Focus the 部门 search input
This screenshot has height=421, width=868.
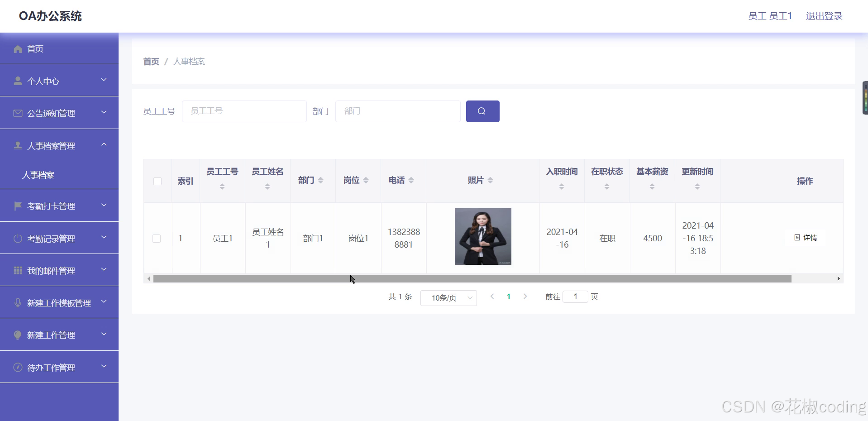(398, 111)
